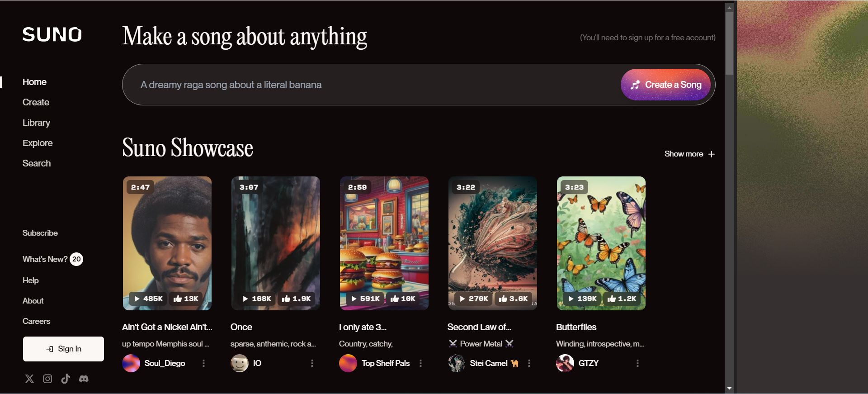The image size is (868, 394).
Task: Open three-dot menu for Butterflies song
Action: pyautogui.click(x=637, y=363)
